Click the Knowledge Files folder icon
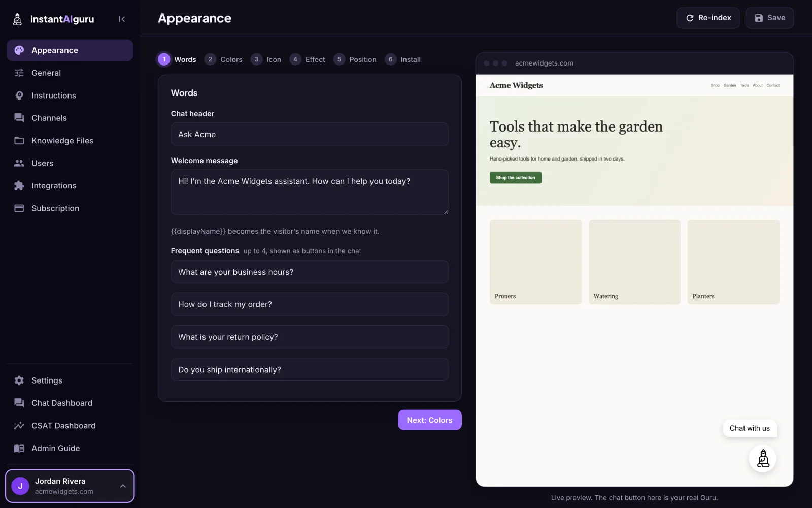Image resolution: width=812 pixels, height=508 pixels. click(19, 141)
